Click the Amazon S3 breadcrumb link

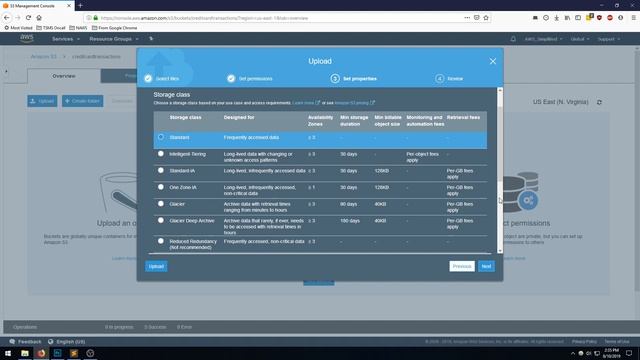click(x=44, y=56)
